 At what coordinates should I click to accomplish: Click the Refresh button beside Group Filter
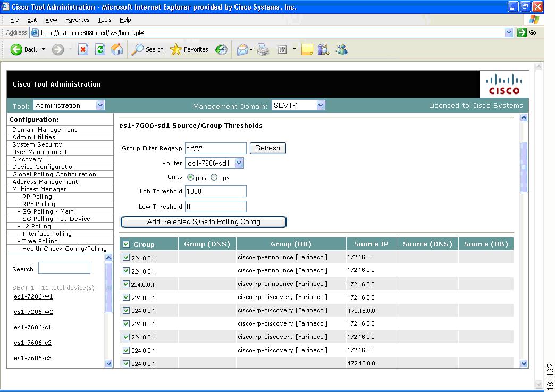click(x=267, y=148)
